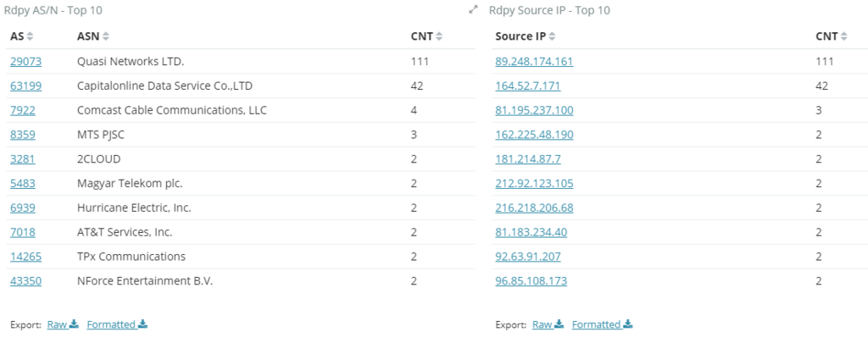The image size is (868, 343).
Task: Open AS number 29073 link
Action: click(x=25, y=62)
